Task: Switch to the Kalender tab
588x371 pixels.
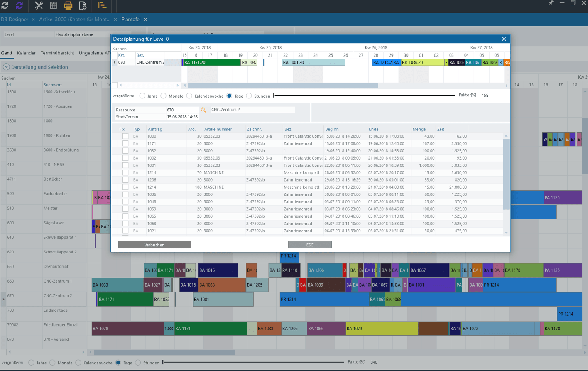Action: coord(26,53)
